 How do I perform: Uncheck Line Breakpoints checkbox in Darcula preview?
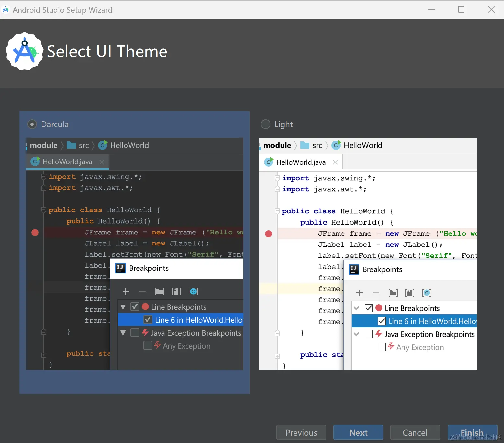[x=135, y=306]
